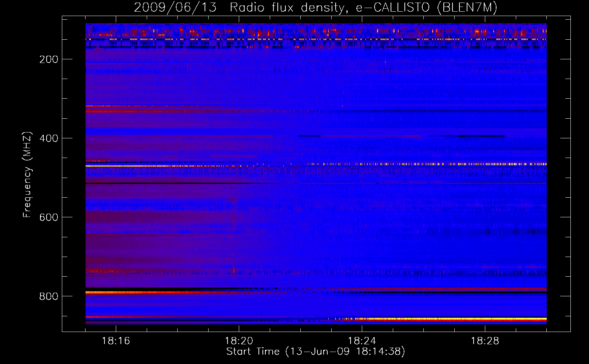Click the 800 frequency axis label

coord(49,296)
